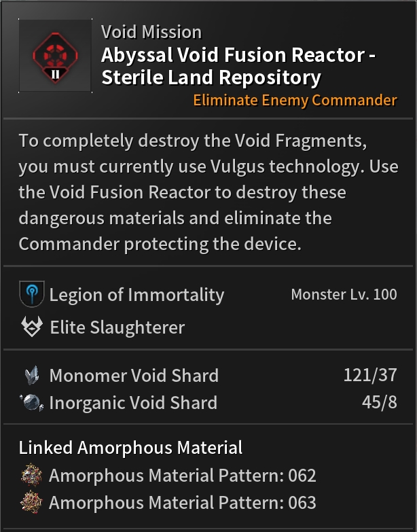Click the Monomer Void Shard name
417x532 pixels.
pos(134,375)
